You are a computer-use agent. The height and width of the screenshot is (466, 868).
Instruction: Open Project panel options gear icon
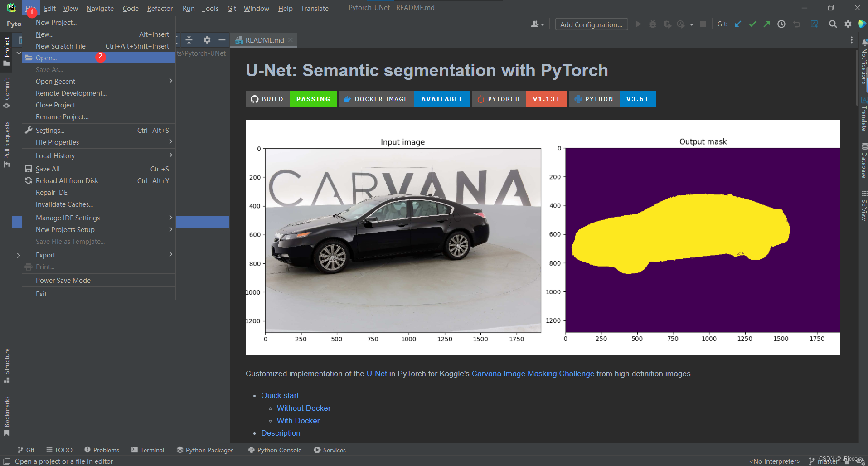(x=207, y=40)
